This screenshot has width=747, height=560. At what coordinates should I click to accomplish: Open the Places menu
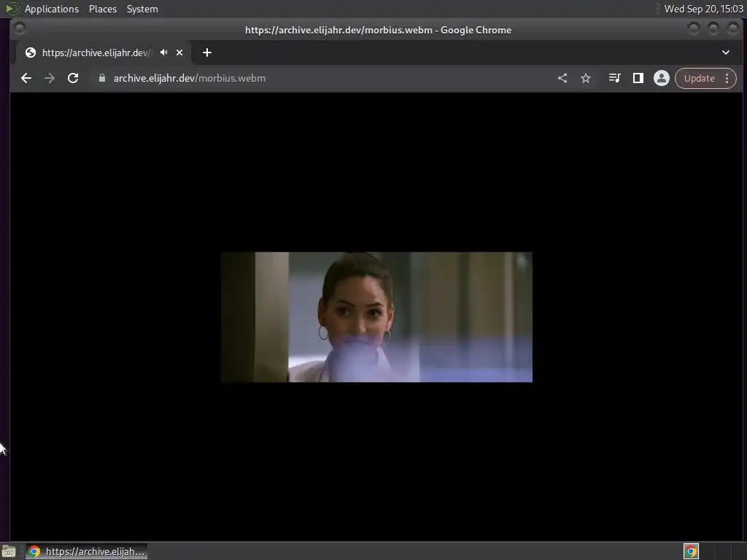pos(103,9)
